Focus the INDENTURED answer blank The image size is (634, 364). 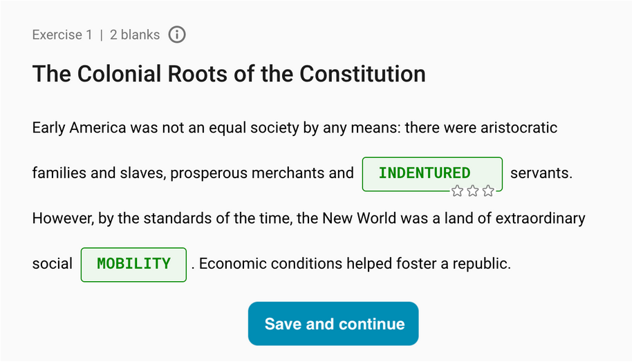pyautogui.click(x=432, y=174)
